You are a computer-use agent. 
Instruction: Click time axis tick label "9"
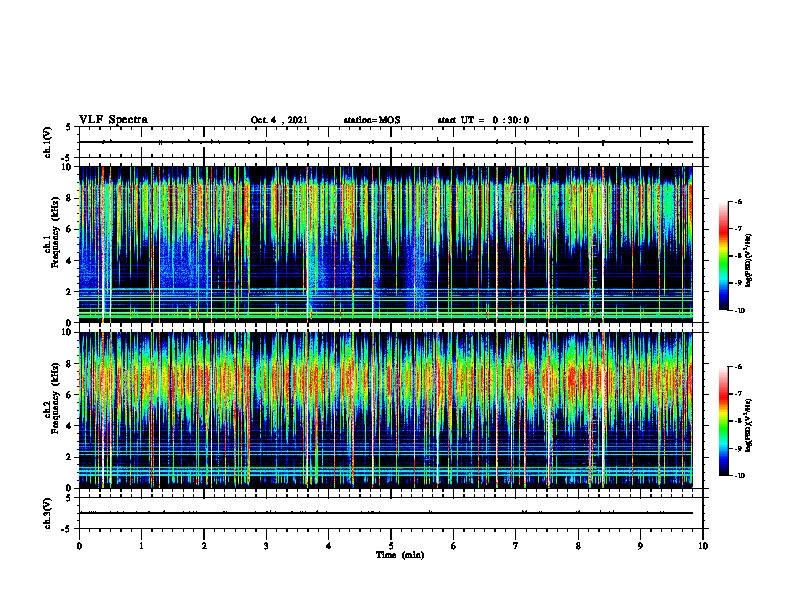coord(640,546)
